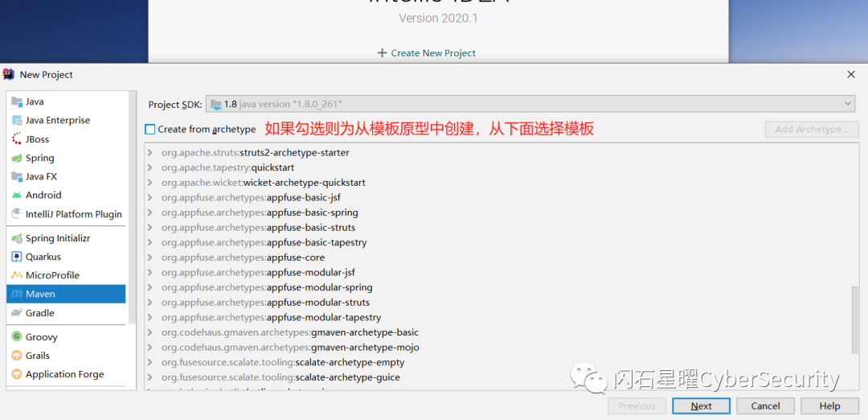868x420 pixels.
Task: Expand wicket-archetype-quickstart archetype
Action: pyautogui.click(x=149, y=183)
